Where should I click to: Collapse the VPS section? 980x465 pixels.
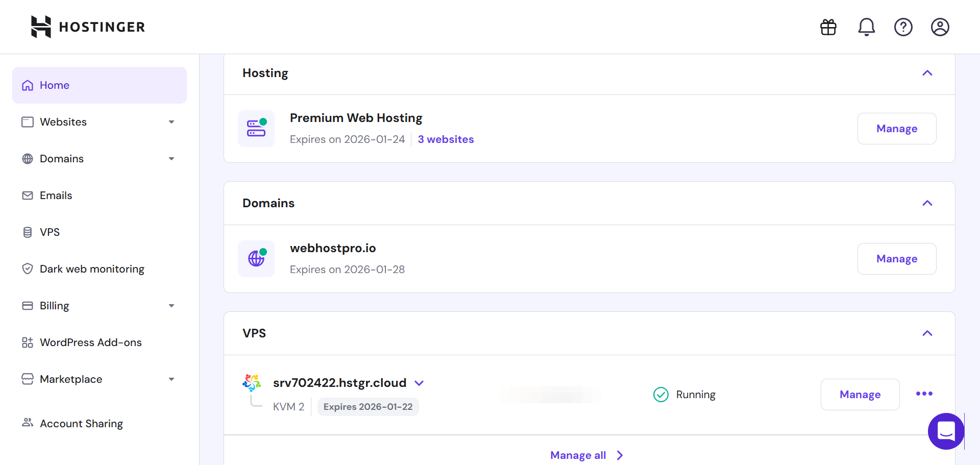pos(927,333)
